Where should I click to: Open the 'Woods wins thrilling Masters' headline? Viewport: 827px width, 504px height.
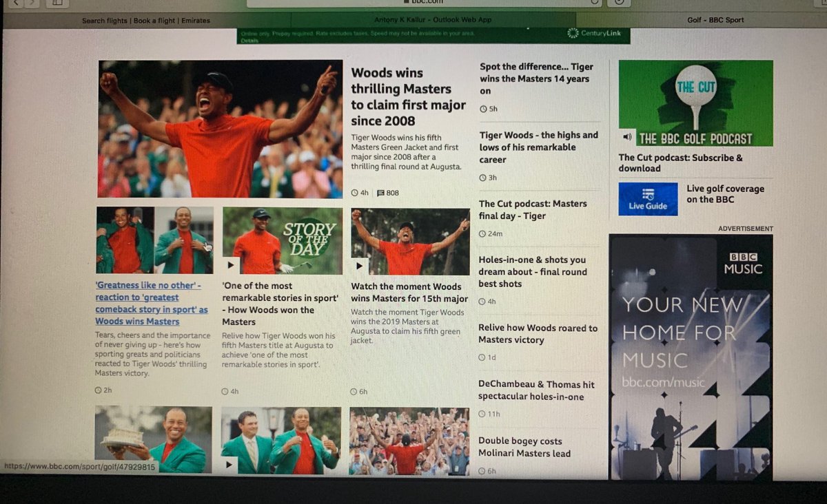[x=408, y=97]
